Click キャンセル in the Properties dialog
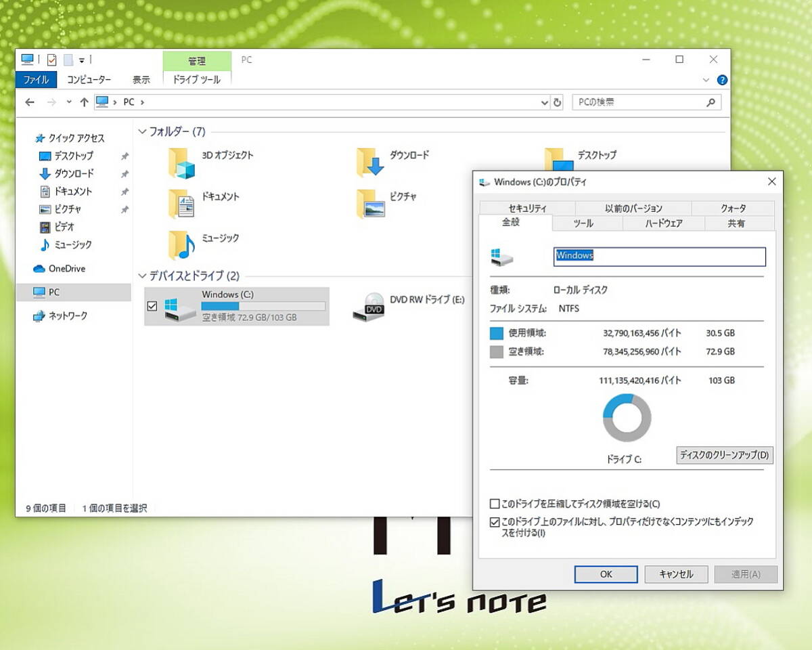The width and height of the screenshot is (812, 650). tap(677, 574)
